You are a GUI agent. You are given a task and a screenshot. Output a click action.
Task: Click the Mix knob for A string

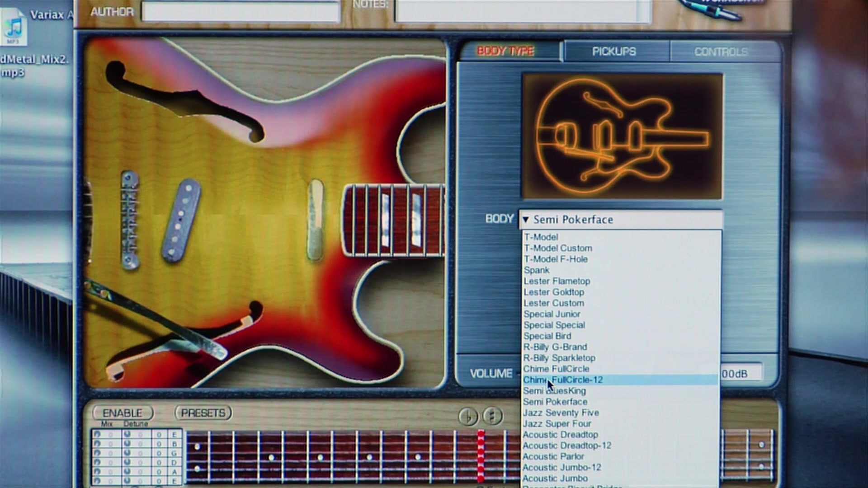tap(97, 472)
